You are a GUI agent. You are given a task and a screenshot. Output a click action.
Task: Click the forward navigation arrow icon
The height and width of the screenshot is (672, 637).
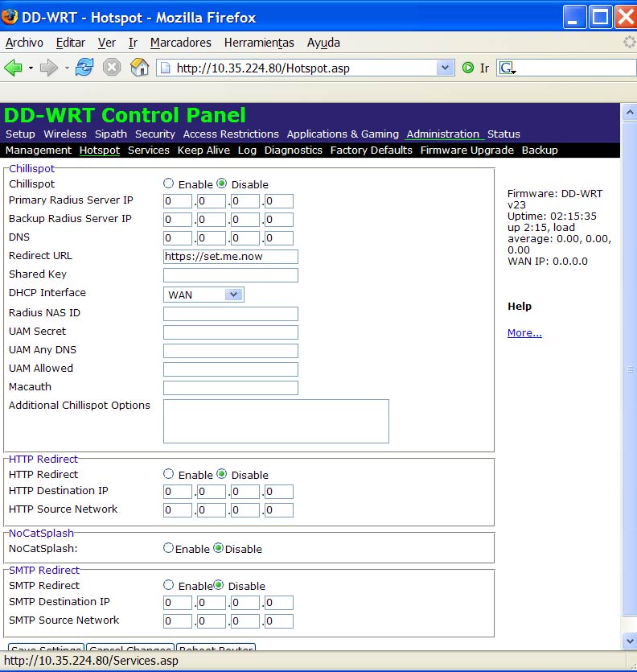[48, 68]
